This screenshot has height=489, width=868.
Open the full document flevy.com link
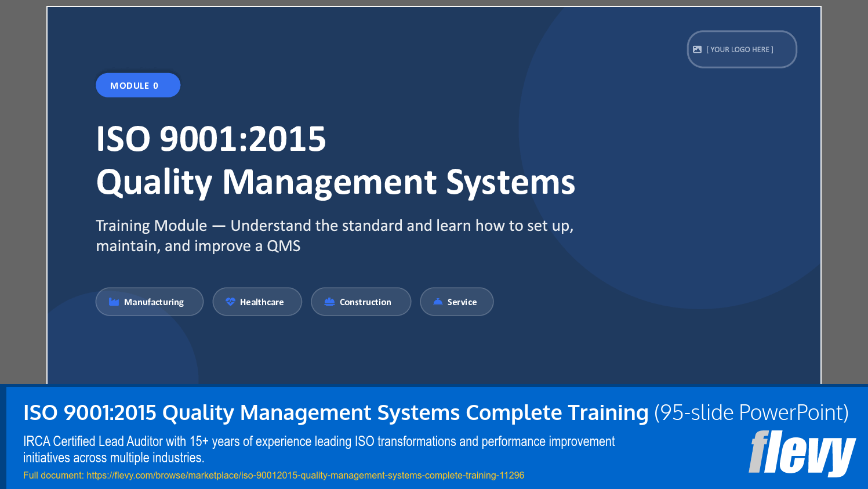pyautogui.click(x=273, y=475)
